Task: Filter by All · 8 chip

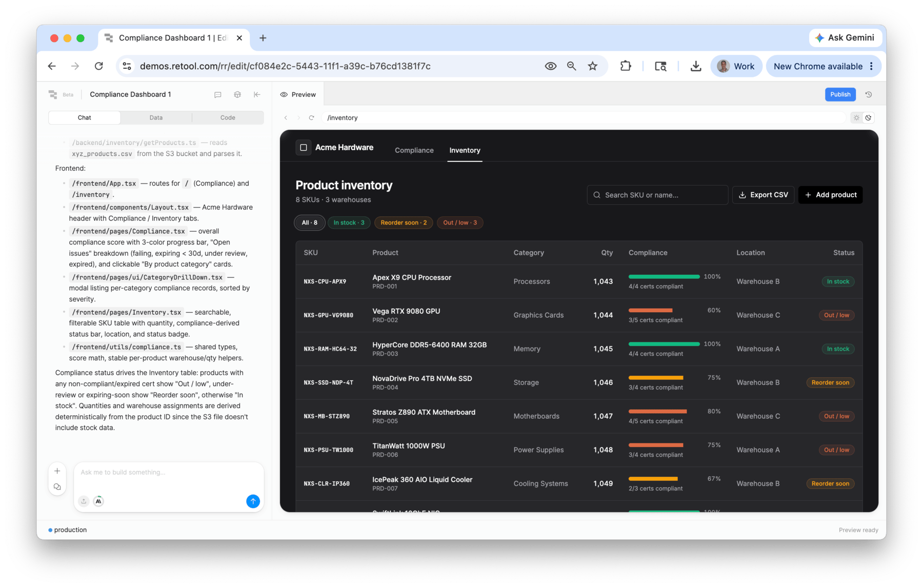Action: [309, 222]
